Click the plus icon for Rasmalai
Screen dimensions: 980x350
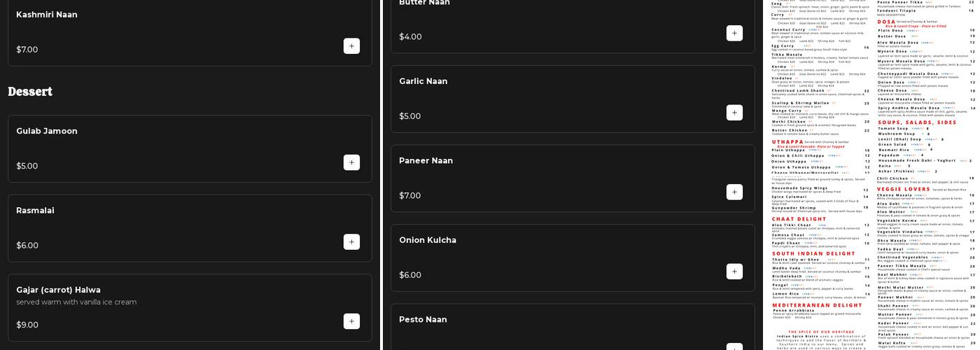[x=351, y=242]
